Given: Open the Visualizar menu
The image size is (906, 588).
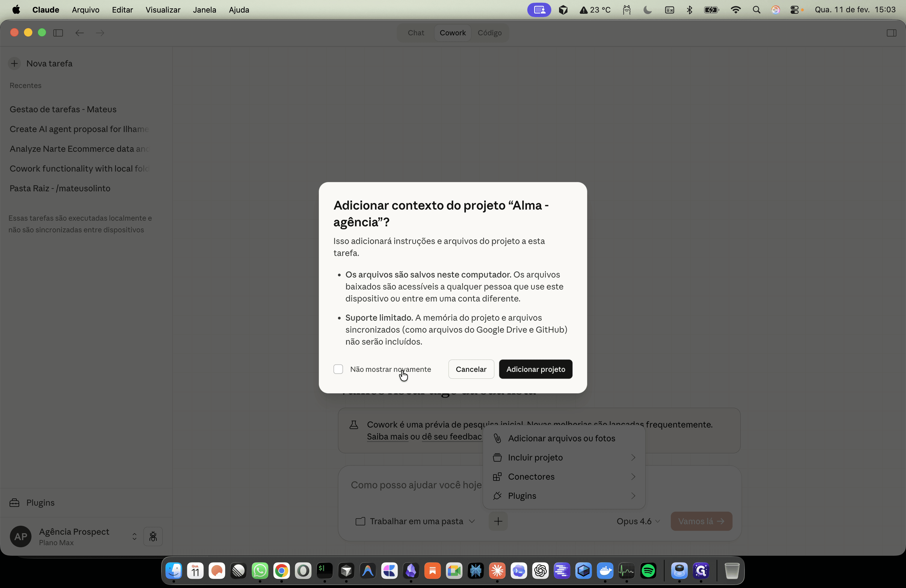Looking at the screenshot, I should pos(163,10).
